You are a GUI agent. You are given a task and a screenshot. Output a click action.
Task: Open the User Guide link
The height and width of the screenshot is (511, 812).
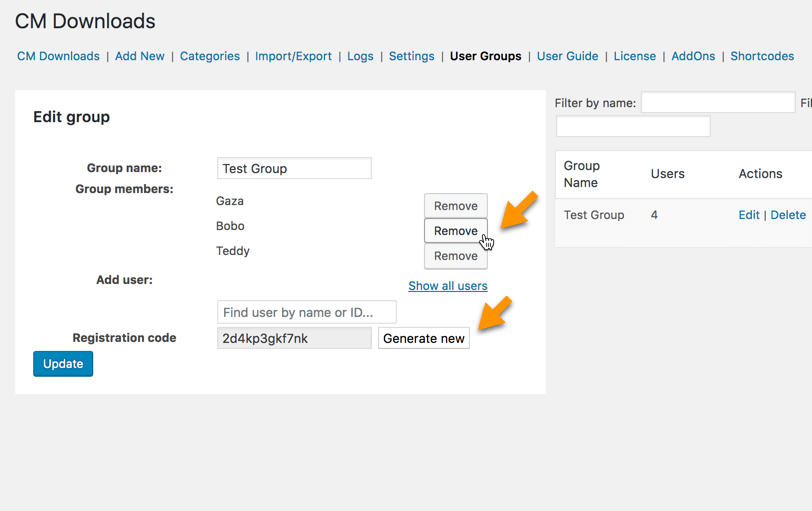tap(567, 56)
